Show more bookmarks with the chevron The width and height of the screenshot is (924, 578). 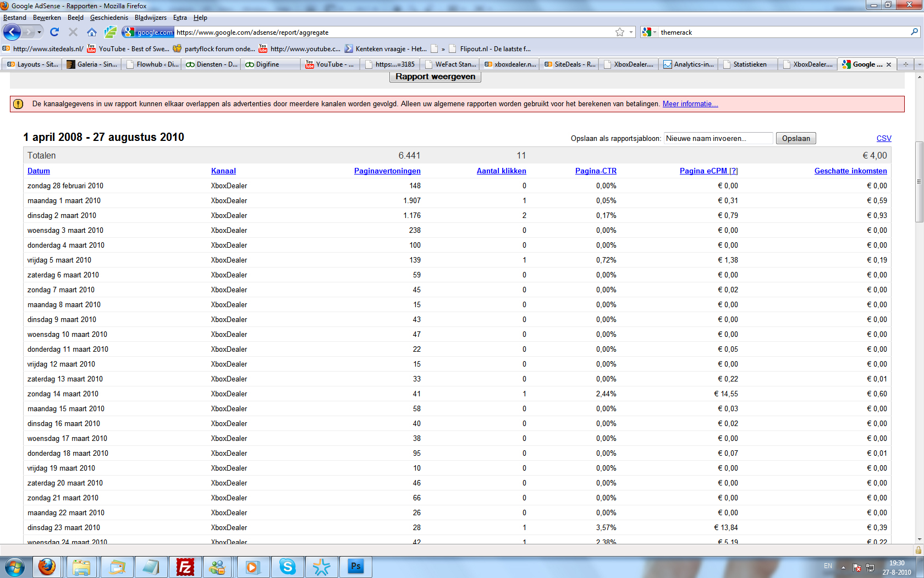443,49
